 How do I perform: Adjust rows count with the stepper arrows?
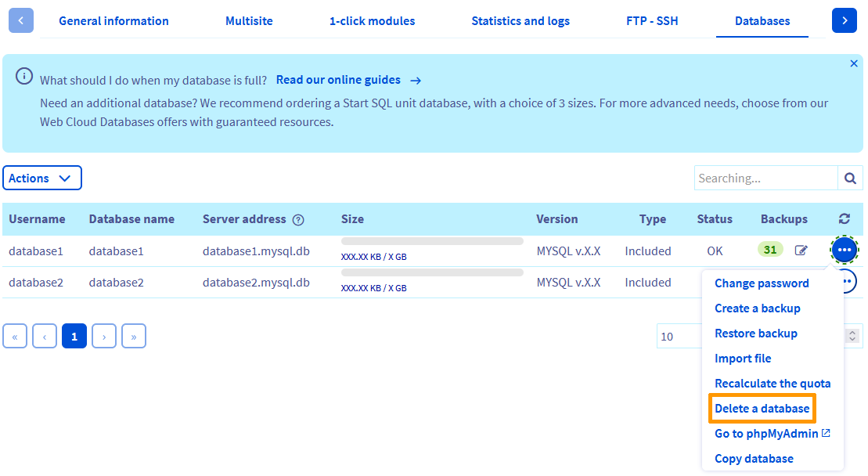click(x=852, y=336)
